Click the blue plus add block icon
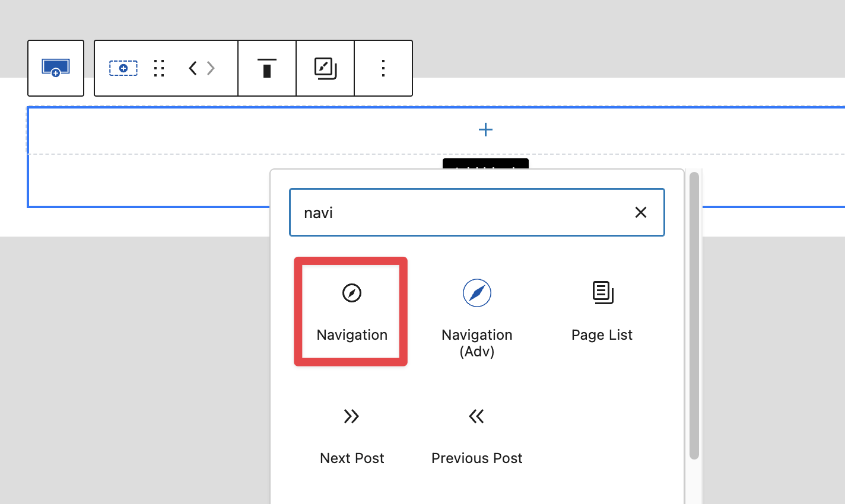This screenshot has width=845, height=504. 485,130
